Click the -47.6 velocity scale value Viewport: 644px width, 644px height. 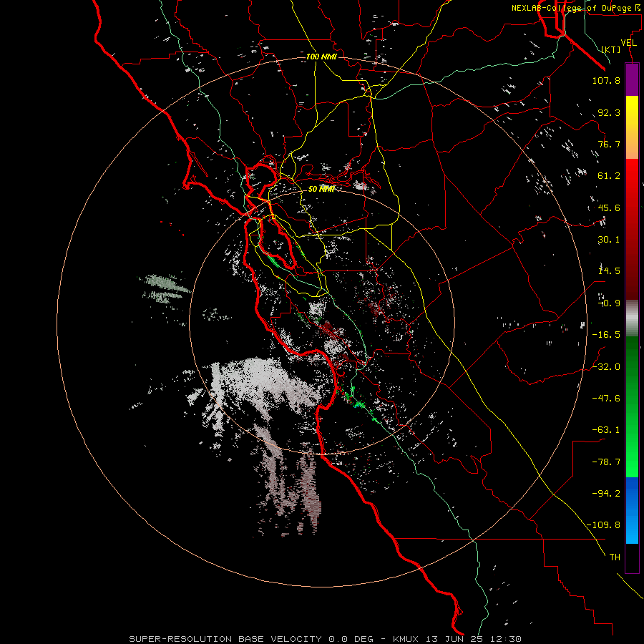[x=606, y=399]
